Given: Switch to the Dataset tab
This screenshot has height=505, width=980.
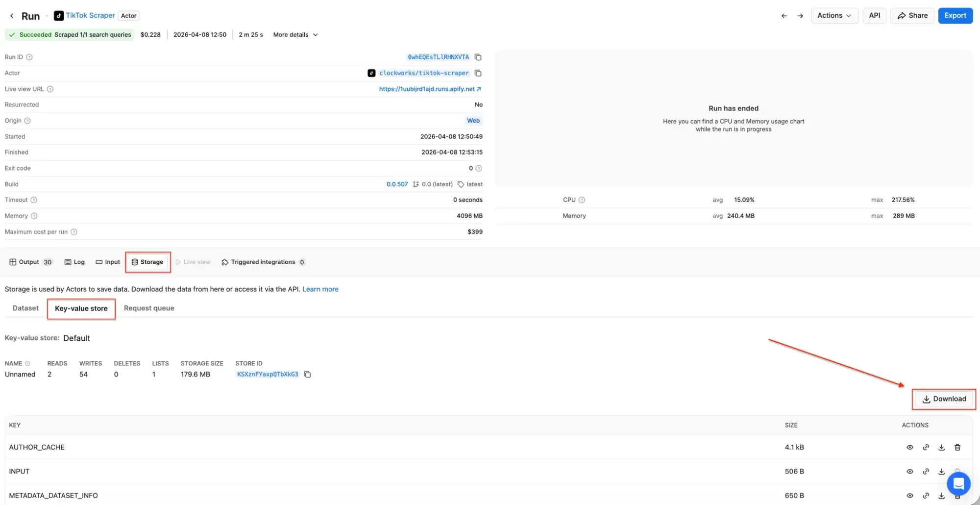Looking at the screenshot, I should pos(25,308).
